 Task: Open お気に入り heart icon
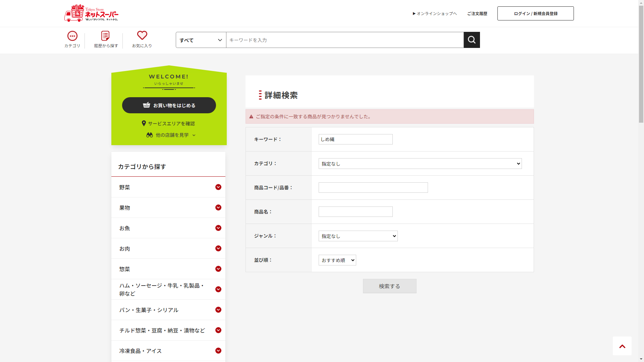[x=142, y=36]
